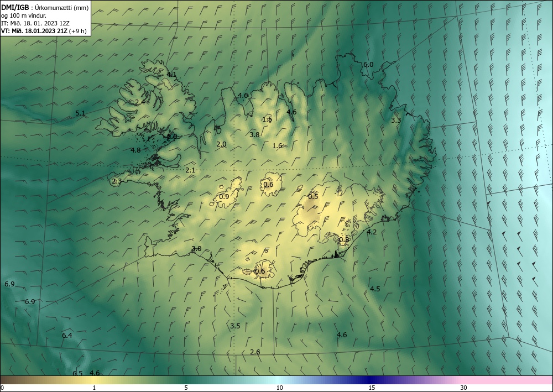Click the 5.1 value over the sea
This screenshot has height=392, width=553.
(x=80, y=113)
